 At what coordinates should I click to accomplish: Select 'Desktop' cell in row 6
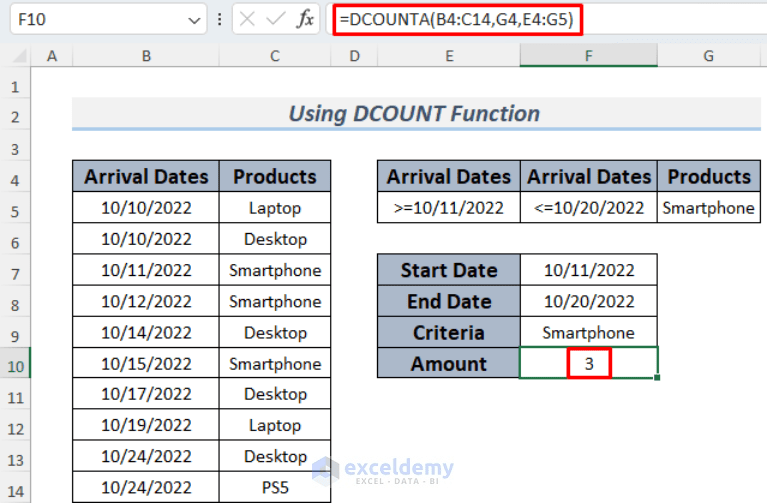tap(275, 239)
